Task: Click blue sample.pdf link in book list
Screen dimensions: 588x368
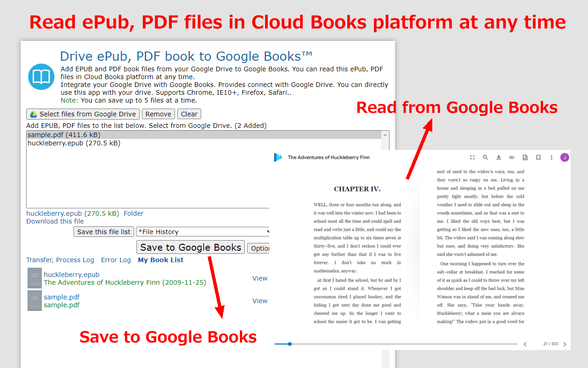Action: [x=62, y=297]
